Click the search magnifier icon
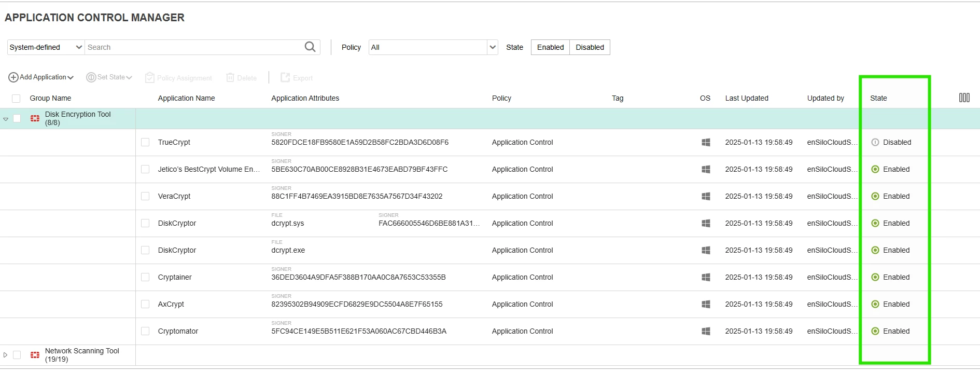 (x=310, y=47)
